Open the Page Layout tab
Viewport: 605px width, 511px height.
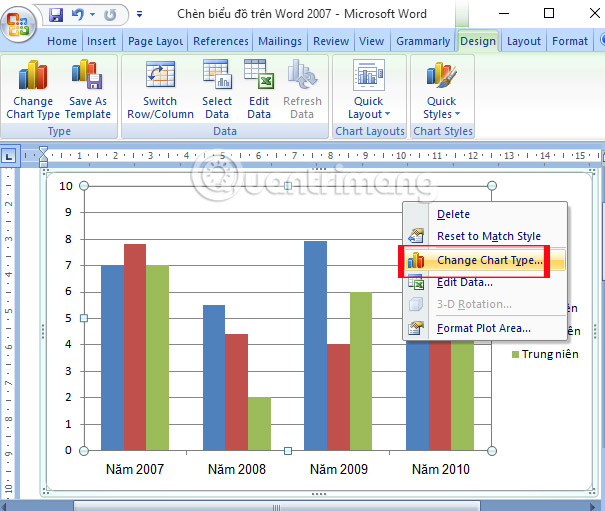pyautogui.click(x=155, y=41)
